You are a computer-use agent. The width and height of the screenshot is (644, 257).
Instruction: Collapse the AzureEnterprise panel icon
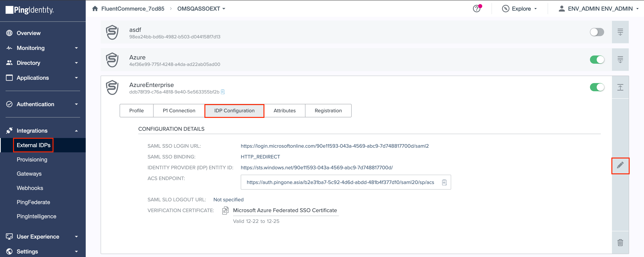pyautogui.click(x=620, y=87)
